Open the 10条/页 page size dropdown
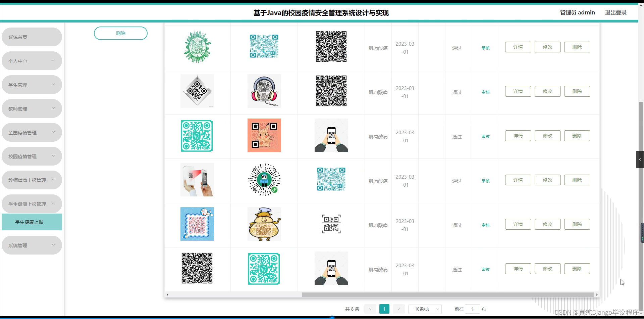The height and width of the screenshot is (319, 644). 425,309
